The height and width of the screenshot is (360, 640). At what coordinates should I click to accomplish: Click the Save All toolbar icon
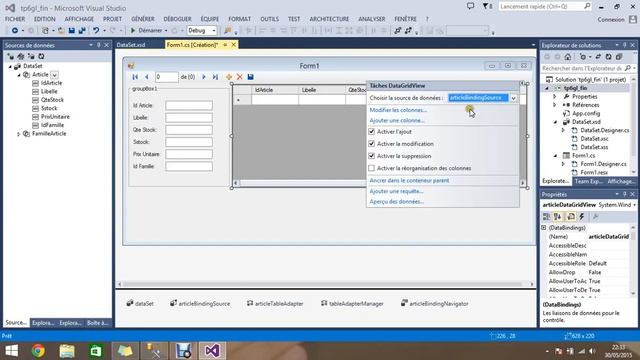82,31
